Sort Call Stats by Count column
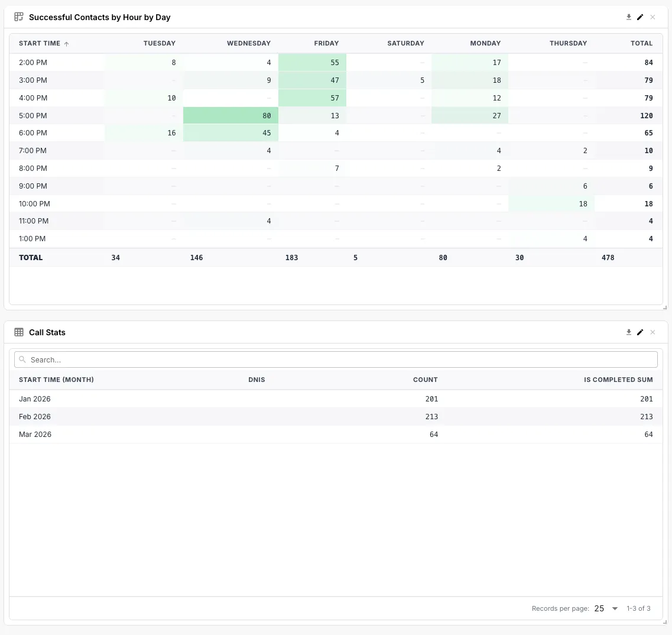672x635 pixels. tap(425, 380)
